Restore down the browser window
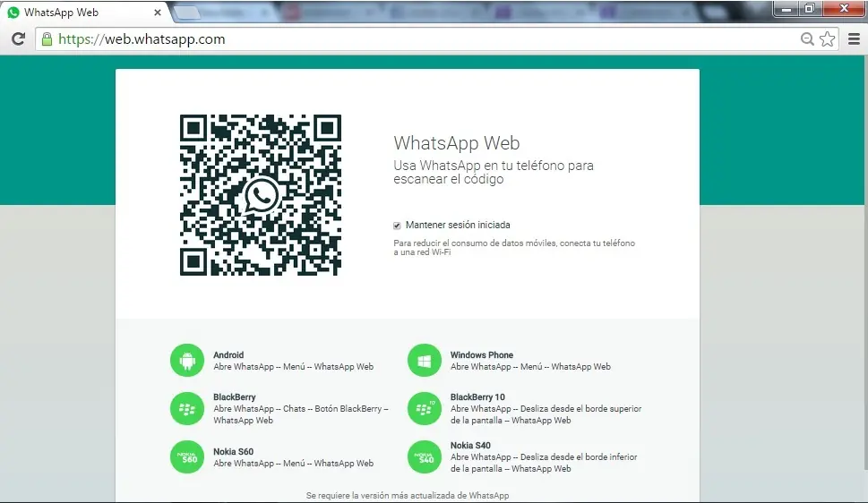 point(810,8)
